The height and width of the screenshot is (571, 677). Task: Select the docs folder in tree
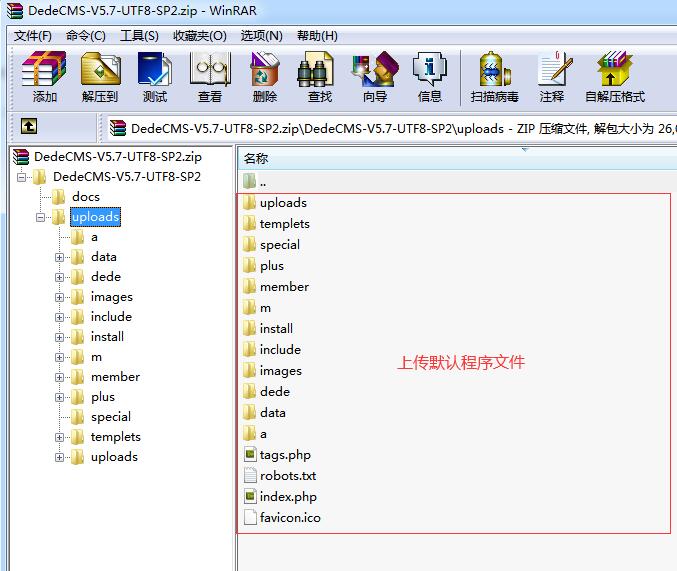click(x=86, y=197)
